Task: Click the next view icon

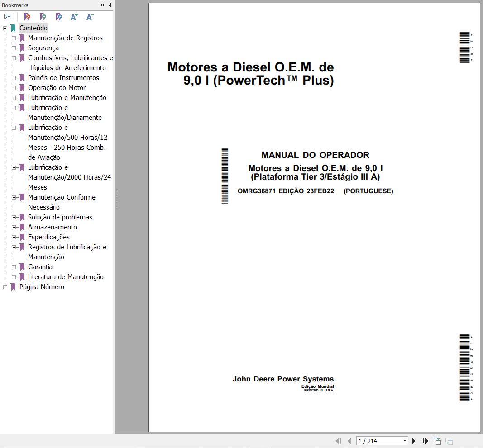Action: pyautogui.click(x=449, y=441)
